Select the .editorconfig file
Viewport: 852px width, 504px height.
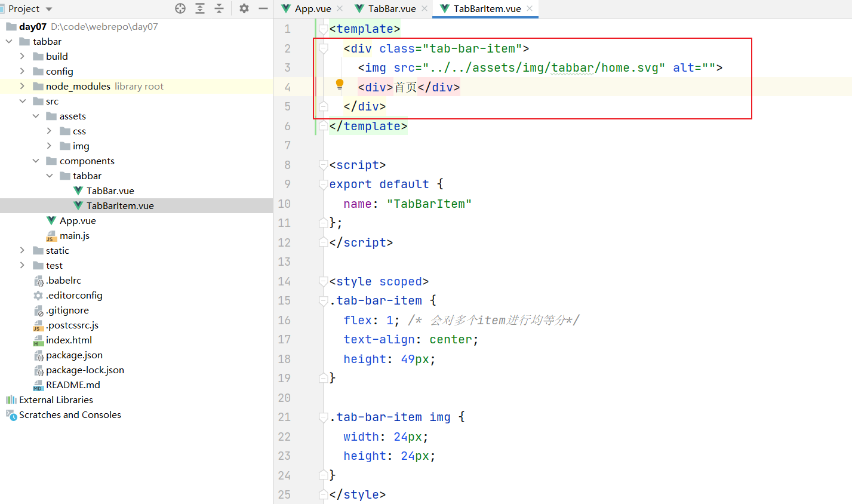[74, 295]
